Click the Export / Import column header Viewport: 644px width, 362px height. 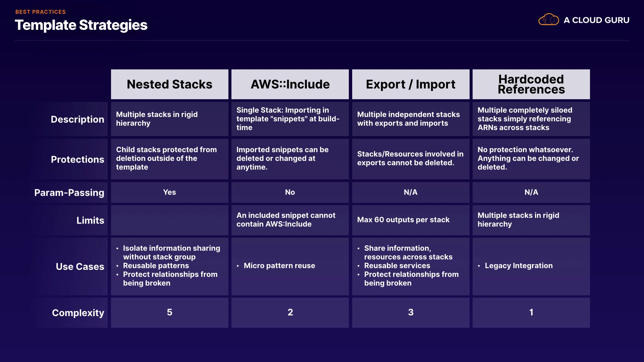[x=411, y=84]
